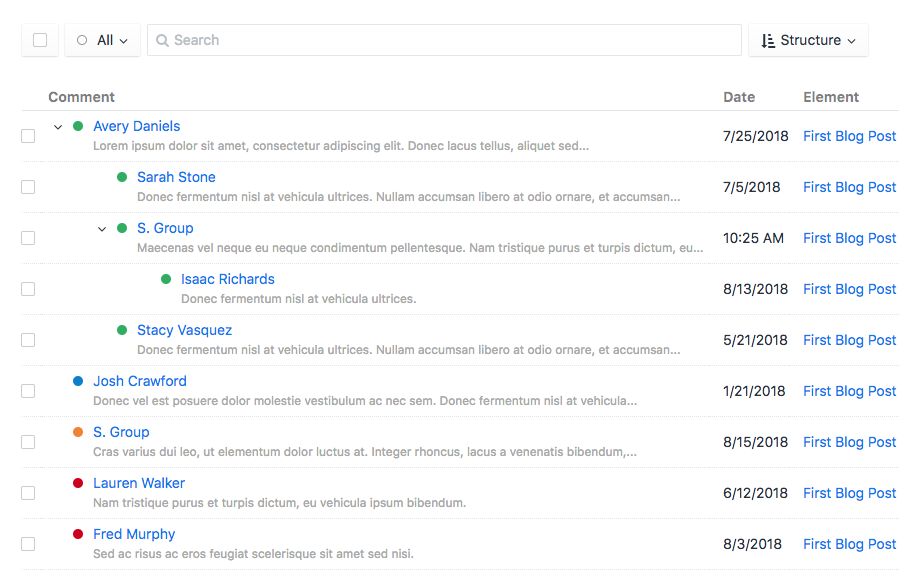Tick the select-all checkbox in the toolbar

coord(40,40)
